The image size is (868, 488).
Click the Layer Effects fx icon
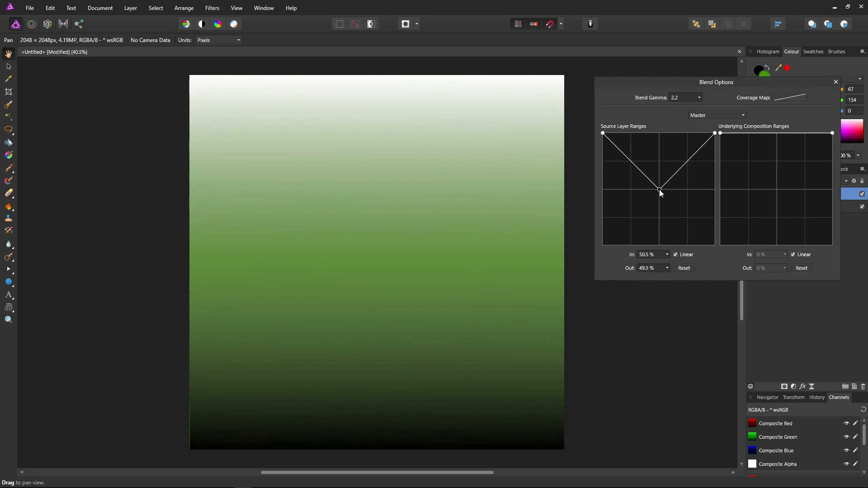click(802, 386)
